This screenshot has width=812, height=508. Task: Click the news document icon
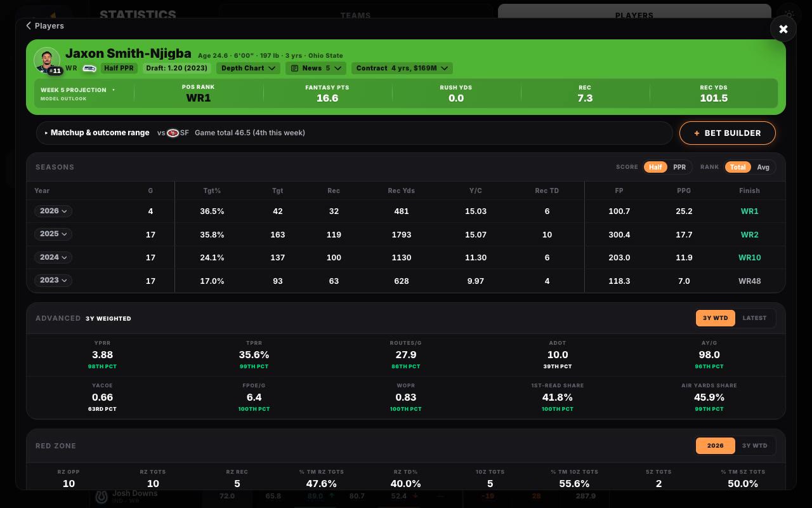click(x=294, y=68)
